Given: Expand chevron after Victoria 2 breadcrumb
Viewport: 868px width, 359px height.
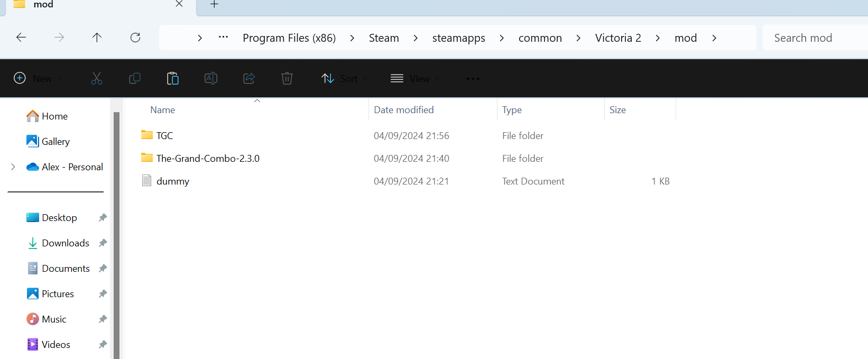Looking at the screenshot, I should pyautogui.click(x=658, y=38).
